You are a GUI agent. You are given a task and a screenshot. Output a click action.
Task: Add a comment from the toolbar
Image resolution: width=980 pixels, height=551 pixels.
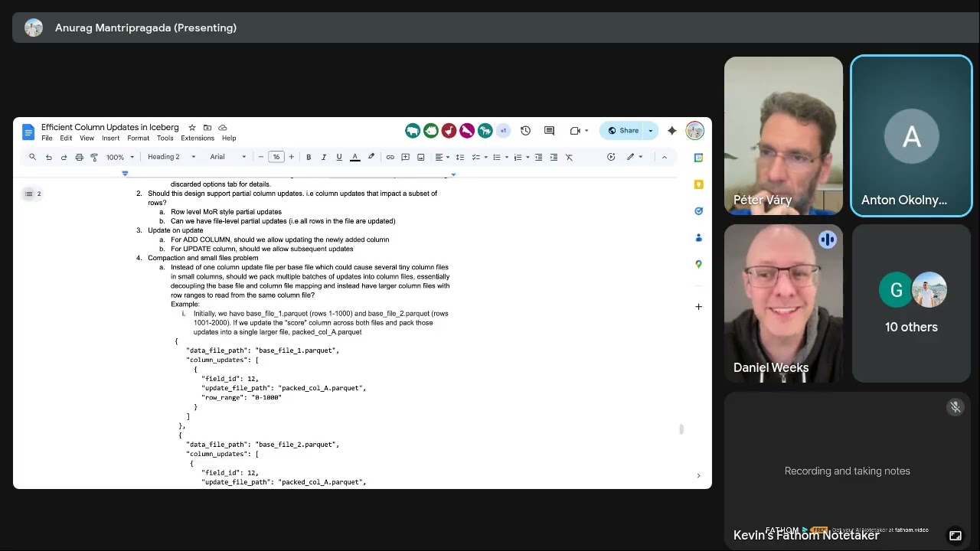pos(406,157)
